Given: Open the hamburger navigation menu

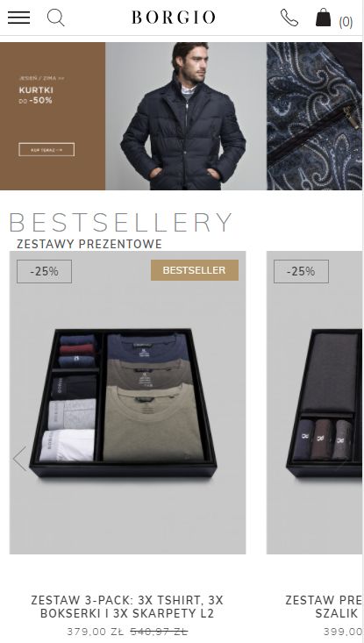Looking at the screenshot, I should (18, 18).
